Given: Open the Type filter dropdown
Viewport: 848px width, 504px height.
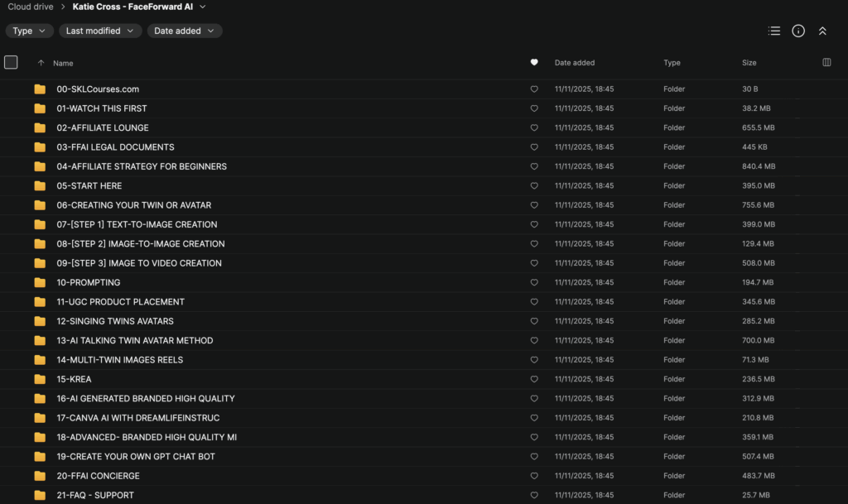Looking at the screenshot, I should (30, 31).
